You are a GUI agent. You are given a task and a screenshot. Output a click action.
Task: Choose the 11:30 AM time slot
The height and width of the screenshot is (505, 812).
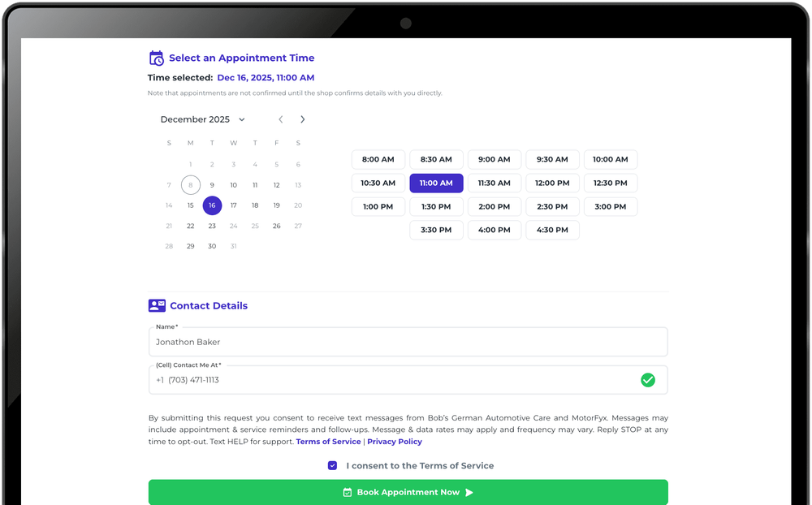[x=494, y=183]
